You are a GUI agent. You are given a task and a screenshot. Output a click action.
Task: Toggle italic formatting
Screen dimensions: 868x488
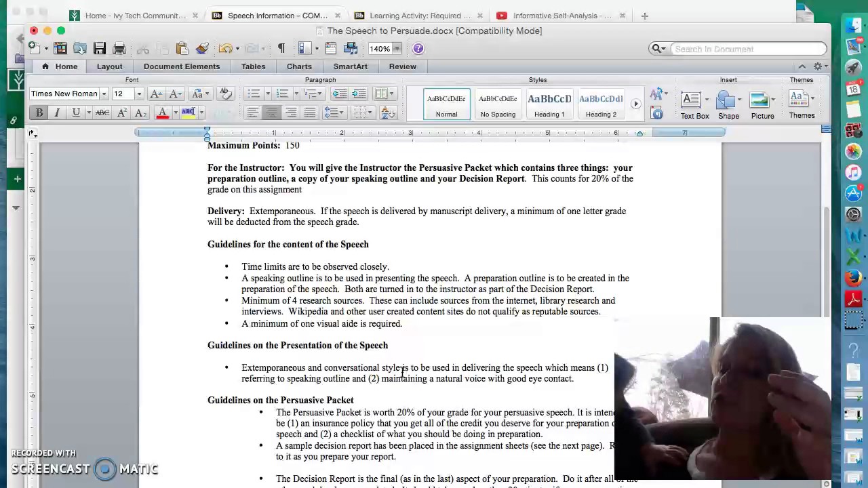tap(57, 113)
